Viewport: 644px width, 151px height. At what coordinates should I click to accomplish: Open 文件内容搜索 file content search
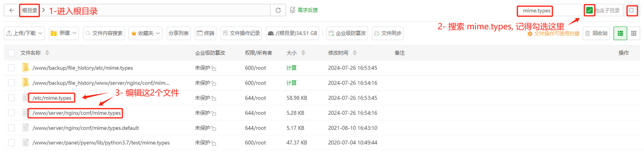pyautogui.click(x=104, y=33)
